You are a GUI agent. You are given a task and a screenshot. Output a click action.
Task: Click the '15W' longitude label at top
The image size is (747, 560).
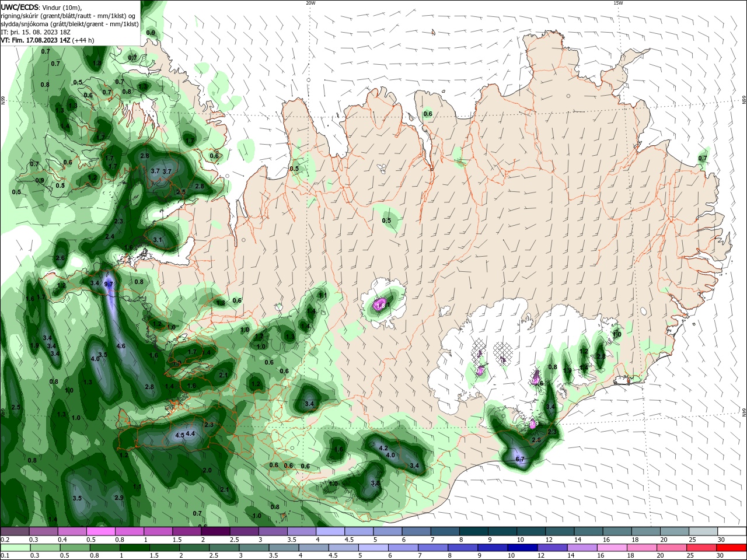[x=619, y=3]
